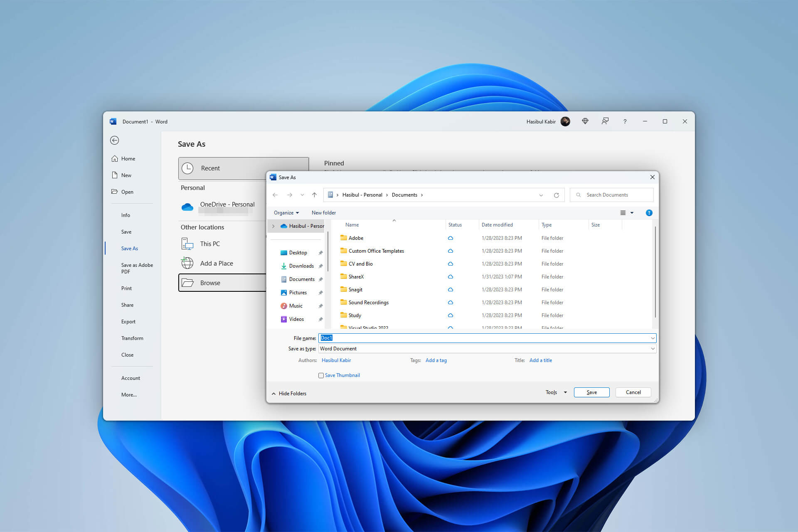Click the Cancel button
This screenshot has height=532, width=798.
coord(633,392)
